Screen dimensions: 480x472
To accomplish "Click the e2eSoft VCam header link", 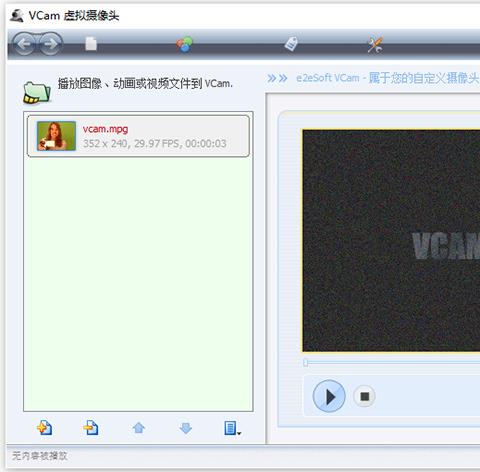I will coord(387,78).
